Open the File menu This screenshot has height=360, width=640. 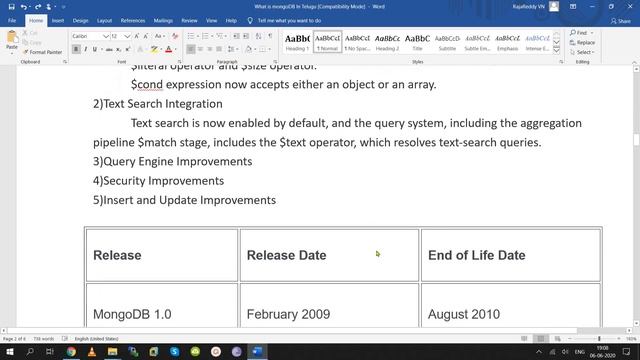point(12,20)
